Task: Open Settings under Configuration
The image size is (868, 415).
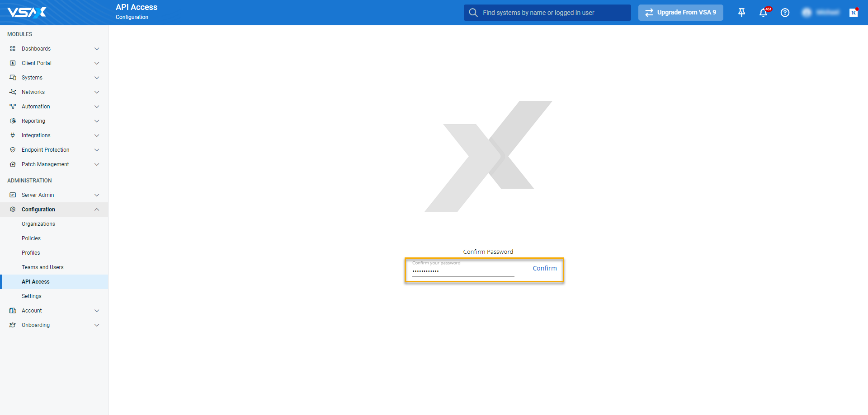Action: point(32,296)
